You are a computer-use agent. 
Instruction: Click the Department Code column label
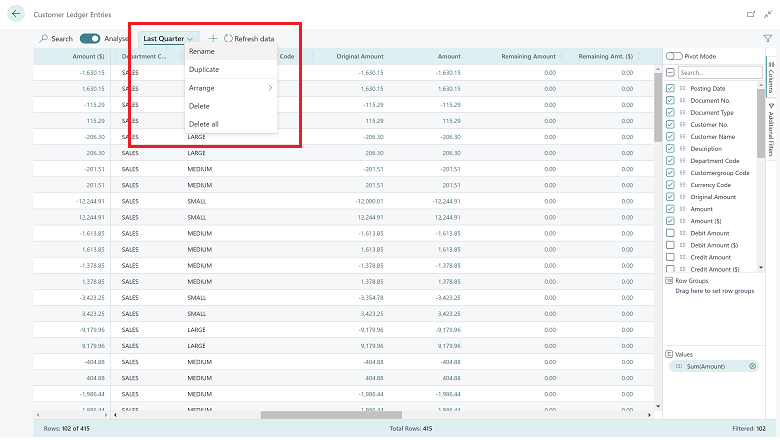(x=714, y=161)
